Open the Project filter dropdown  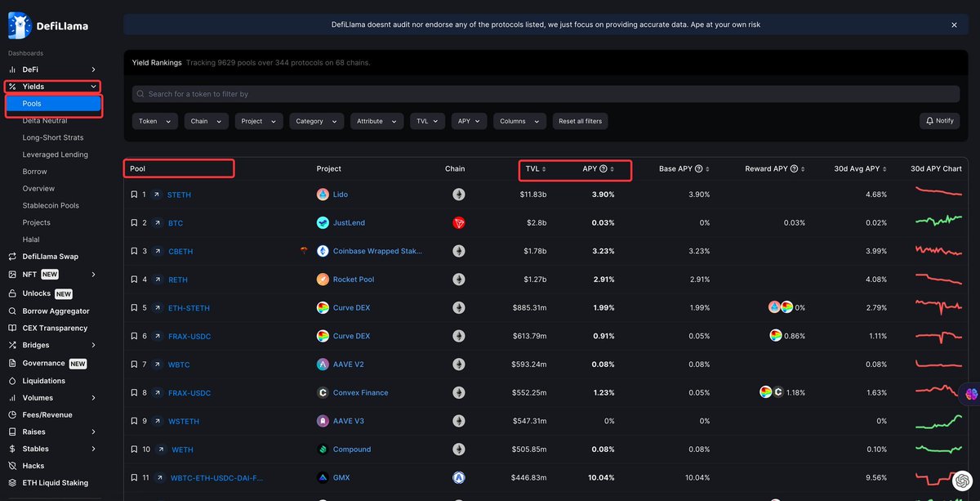click(x=258, y=121)
